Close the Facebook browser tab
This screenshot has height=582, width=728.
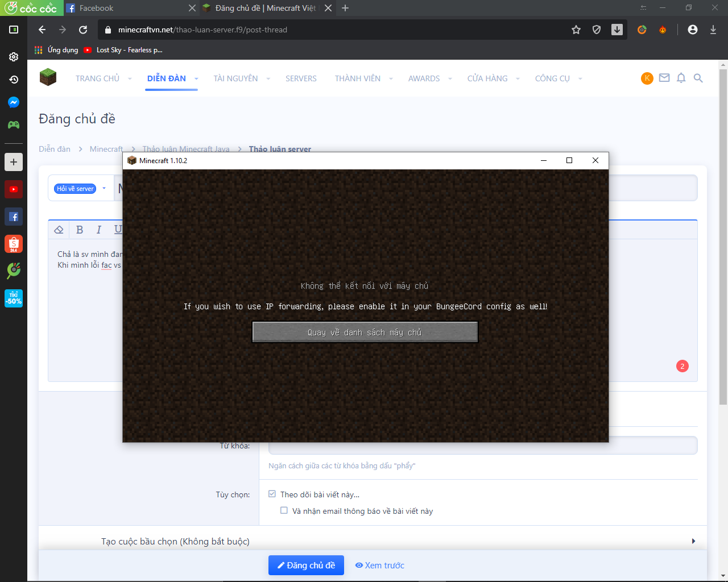tap(192, 8)
